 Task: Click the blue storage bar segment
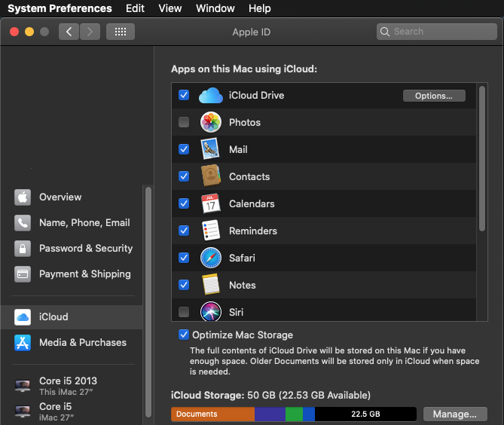(x=309, y=414)
